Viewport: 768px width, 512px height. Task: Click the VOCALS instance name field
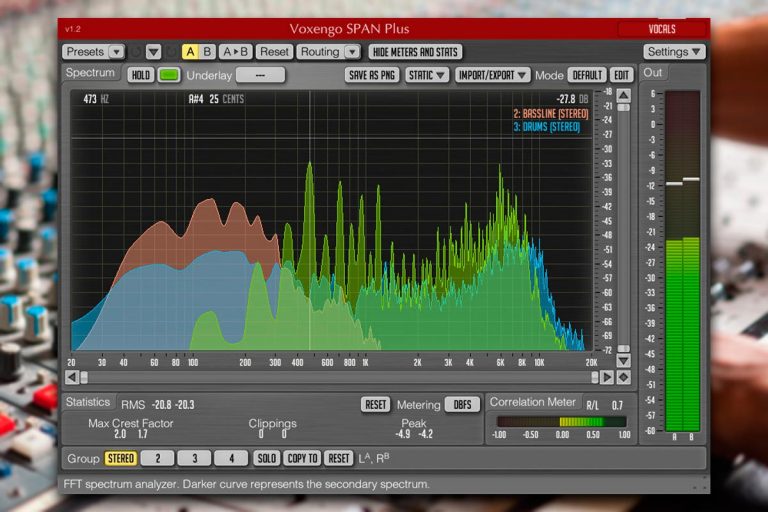tap(662, 29)
